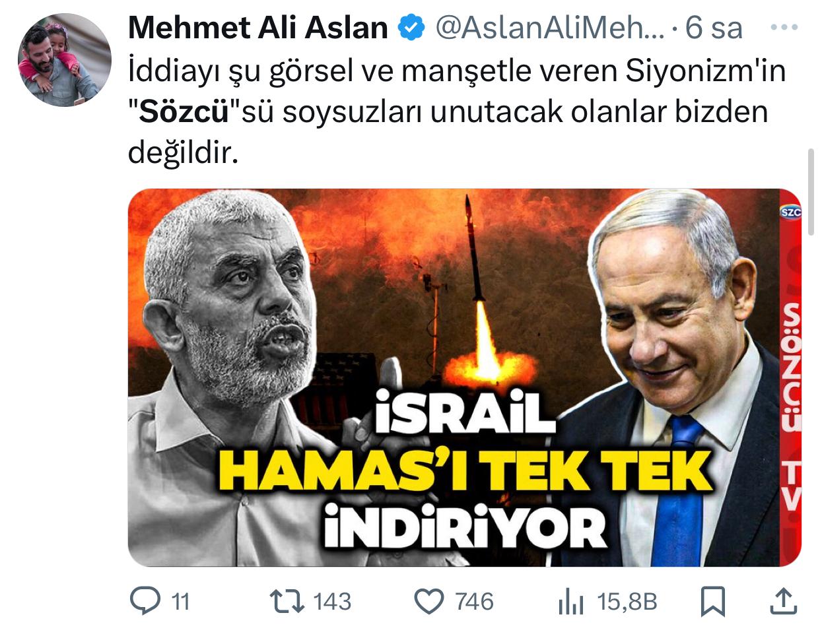This screenshot has width=820, height=644.
Task: Click the tweet text body
Action: 456,112
